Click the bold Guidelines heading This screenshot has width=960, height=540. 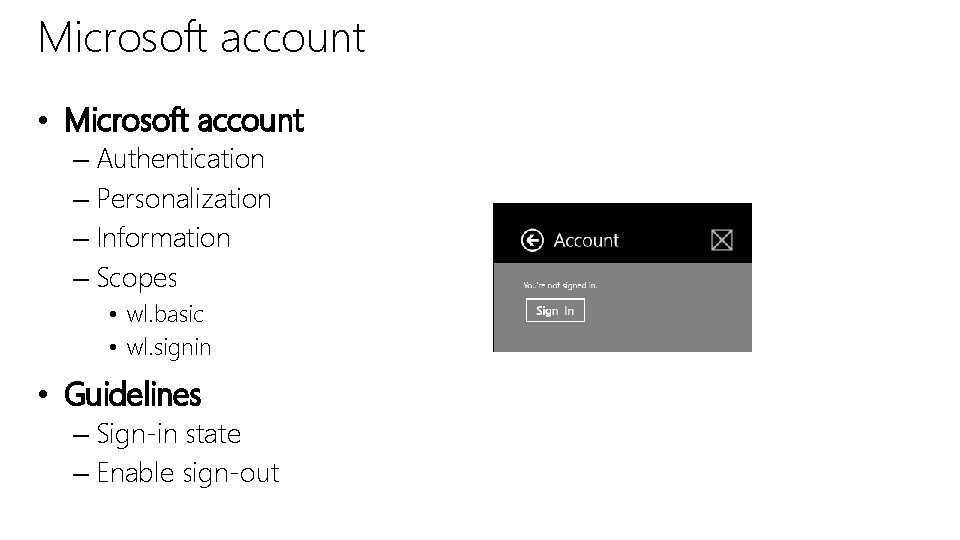pos(132,395)
